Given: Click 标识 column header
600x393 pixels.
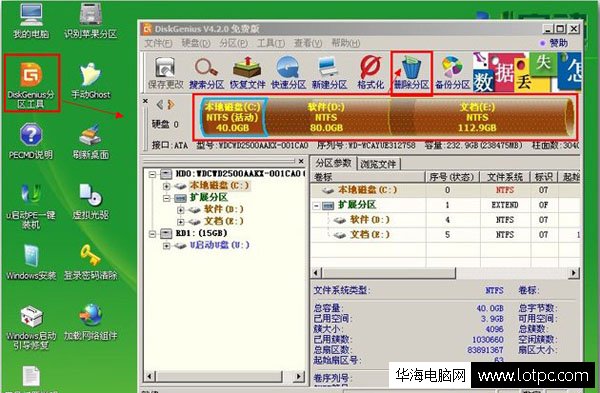Looking at the screenshot, I should (x=543, y=177).
